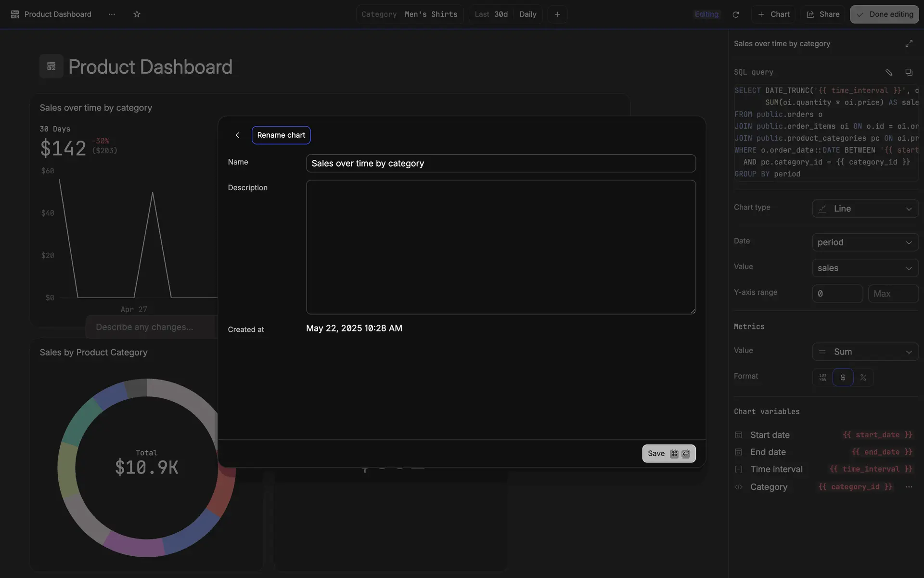Open the Chart type Line dropdown
This screenshot has height=578, width=924.
(865, 209)
